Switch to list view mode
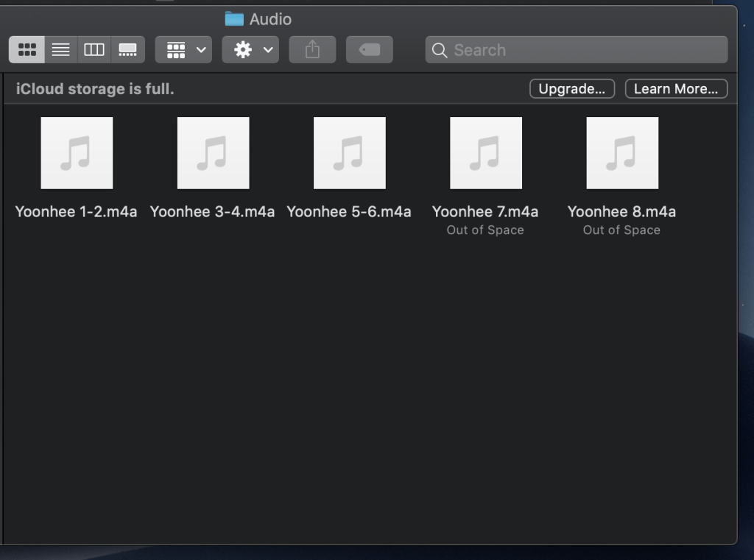 tap(61, 50)
